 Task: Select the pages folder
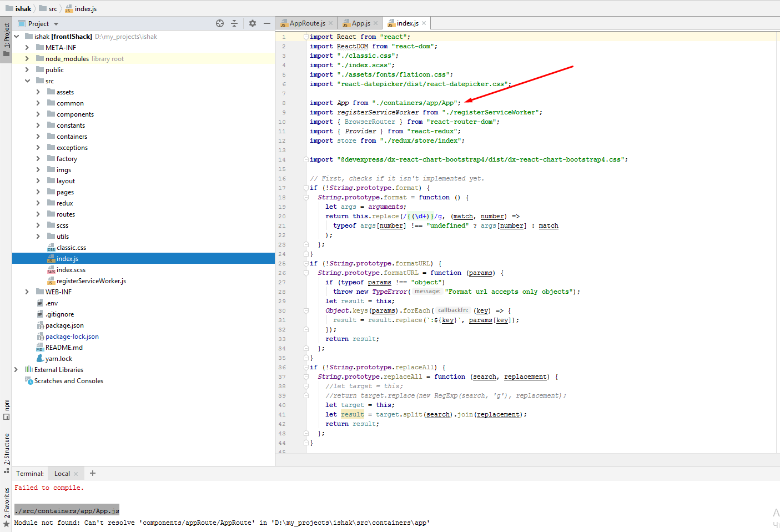tap(65, 192)
